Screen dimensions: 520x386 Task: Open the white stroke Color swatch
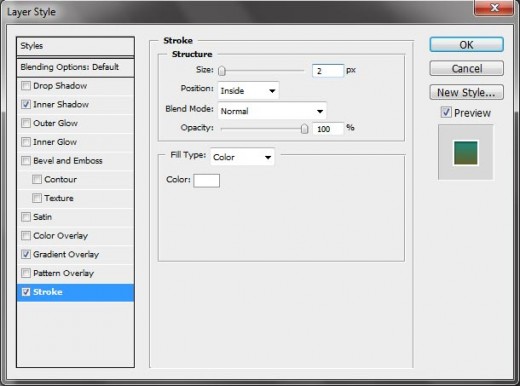207,181
